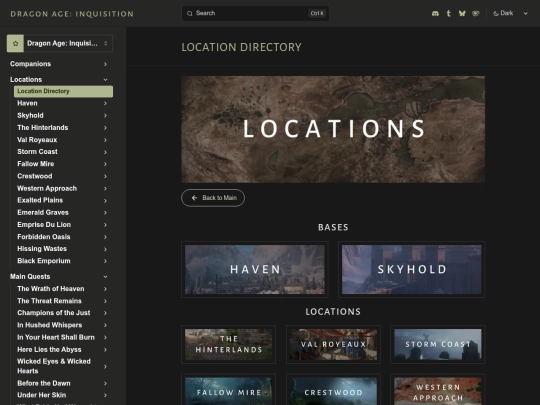Open the Discord link icon

[x=435, y=13]
